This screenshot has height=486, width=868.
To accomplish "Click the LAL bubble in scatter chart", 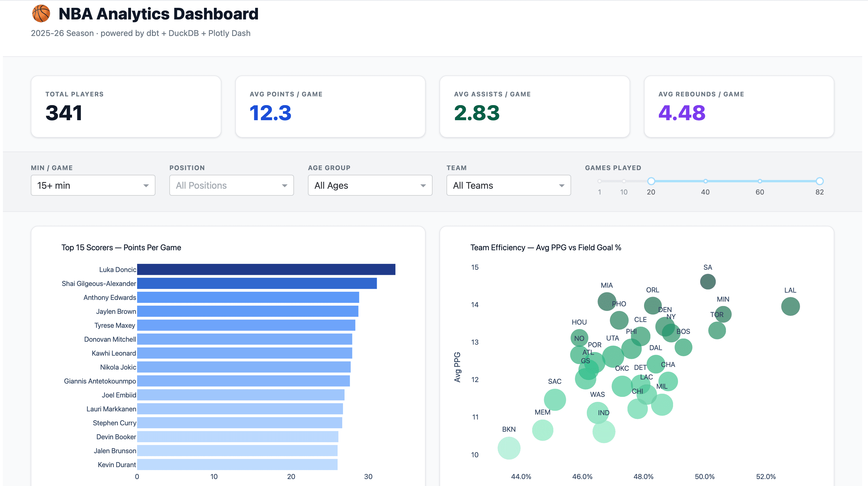I will [x=790, y=307].
